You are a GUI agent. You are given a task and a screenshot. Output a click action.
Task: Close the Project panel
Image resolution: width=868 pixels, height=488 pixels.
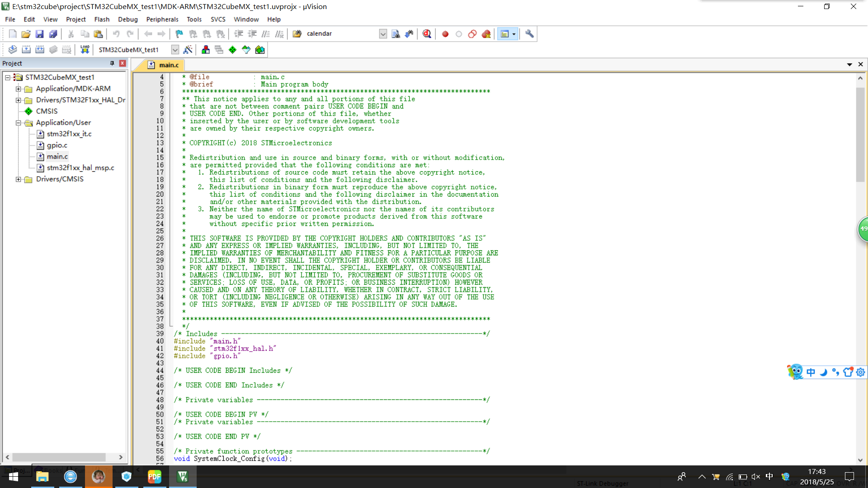pos(122,63)
